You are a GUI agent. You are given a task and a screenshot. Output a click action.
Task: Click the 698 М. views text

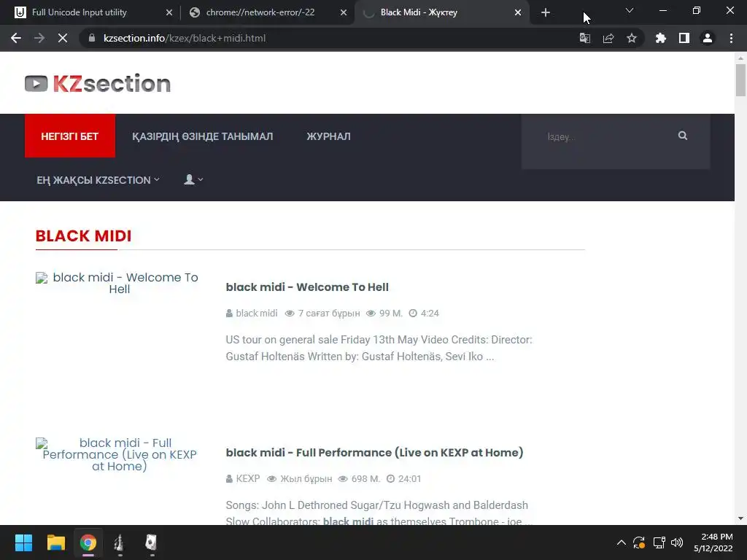pyautogui.click(x=366, y=478)
